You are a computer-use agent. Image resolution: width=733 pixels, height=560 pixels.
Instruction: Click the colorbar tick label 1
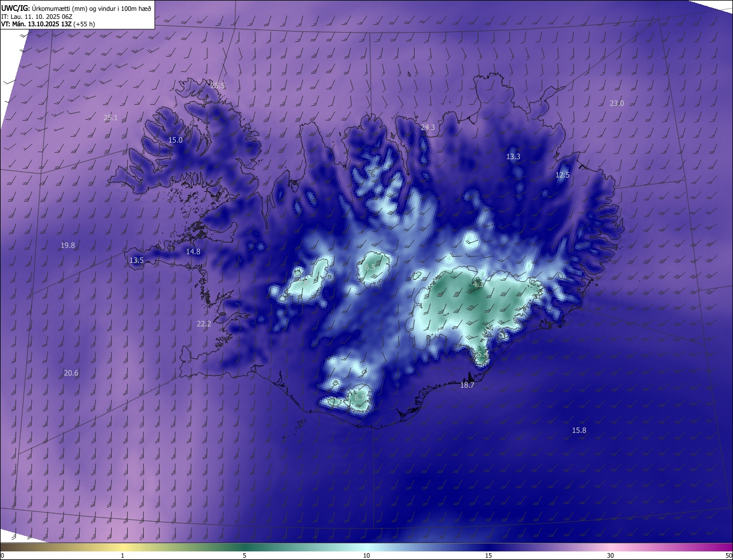click(123, 555)
